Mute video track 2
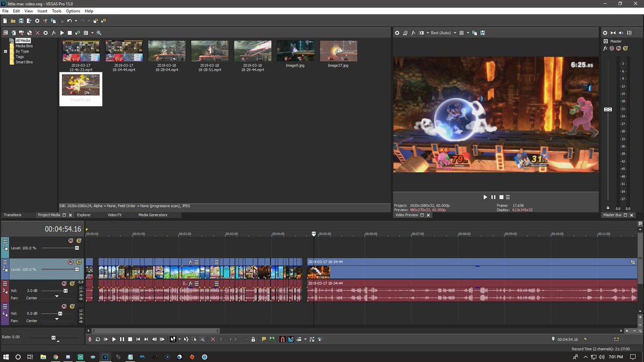 point(71,262)
